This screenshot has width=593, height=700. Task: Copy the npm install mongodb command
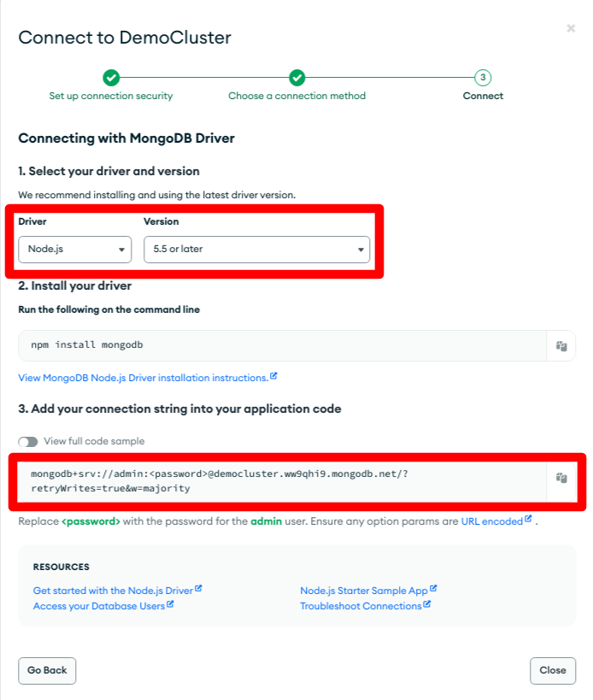click(x=561, y=346)
